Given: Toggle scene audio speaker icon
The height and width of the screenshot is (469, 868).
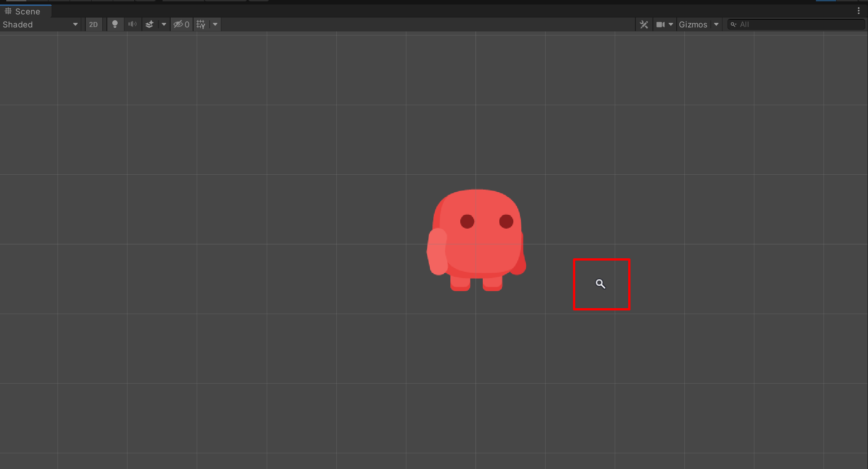Looking at the screenshot, I should (132, 24).
